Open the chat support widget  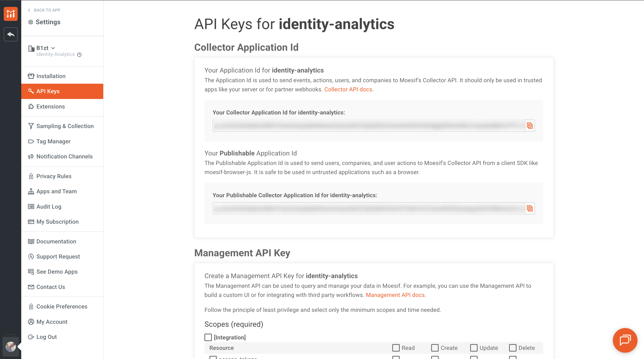pos(625,340)
